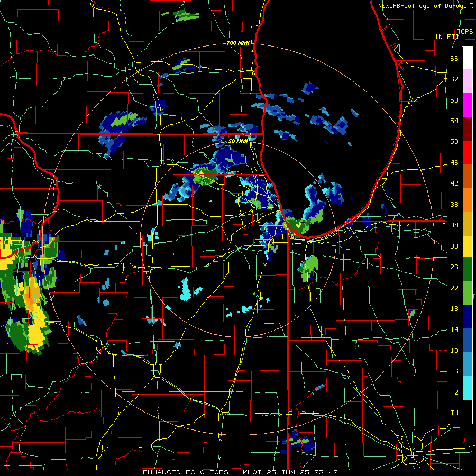Click the 10 value on the tops scale
The image size is (476, 476).
pos(454,350)
